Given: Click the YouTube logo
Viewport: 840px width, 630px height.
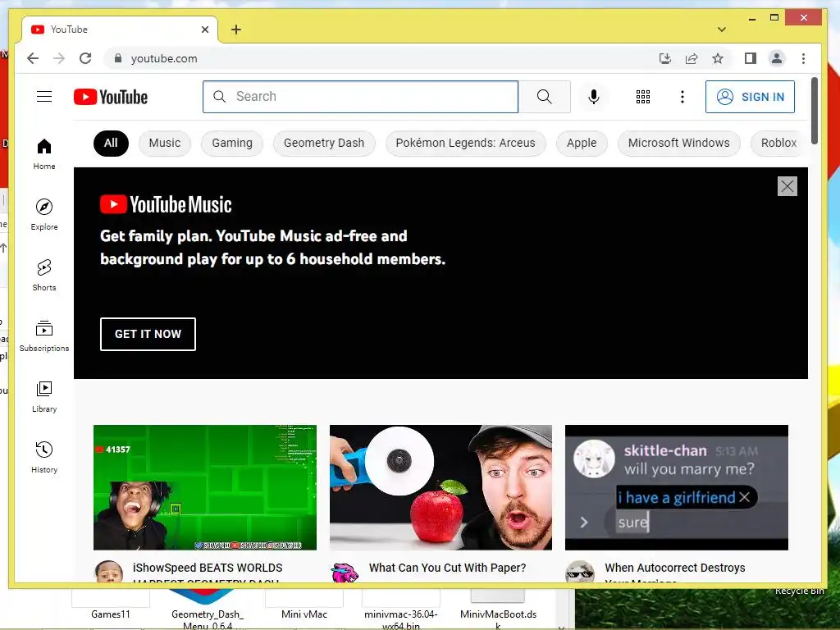Looking at the screenshot, I should (x=111, y=97).
